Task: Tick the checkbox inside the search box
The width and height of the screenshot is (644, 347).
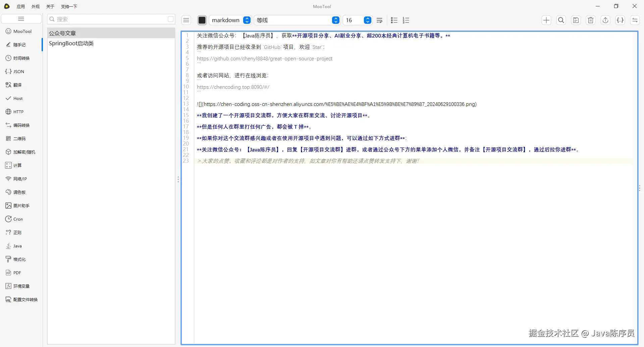Action: click(171, 19)
